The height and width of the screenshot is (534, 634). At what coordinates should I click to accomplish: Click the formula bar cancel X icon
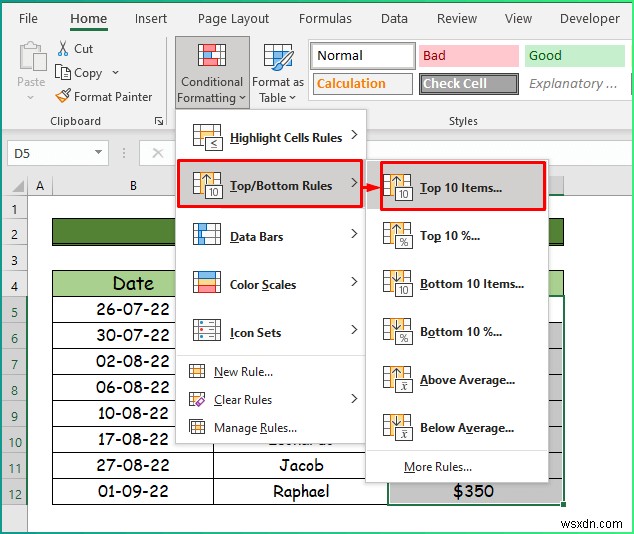[x=158, y=153]
